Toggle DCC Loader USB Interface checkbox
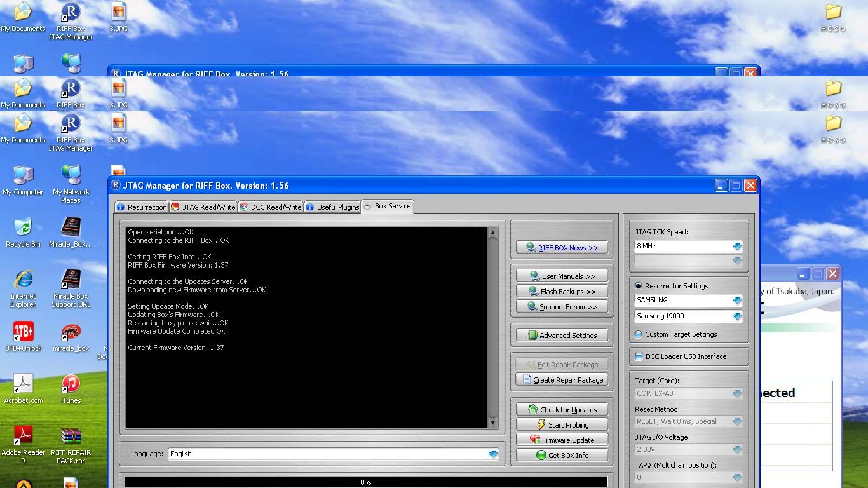The image size is (868, 488). point(639,356)
